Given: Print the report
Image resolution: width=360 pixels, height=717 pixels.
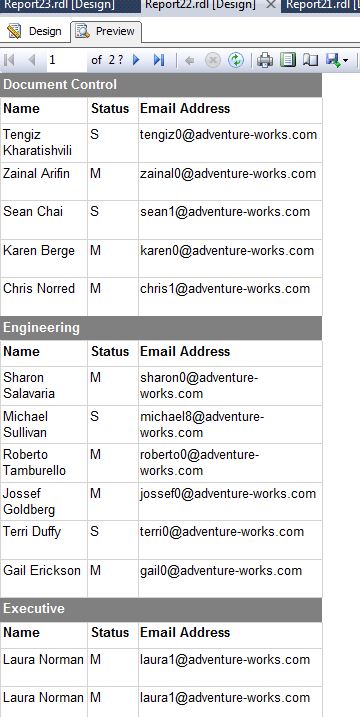Looking at the screenshot, I should pos(265,60).
